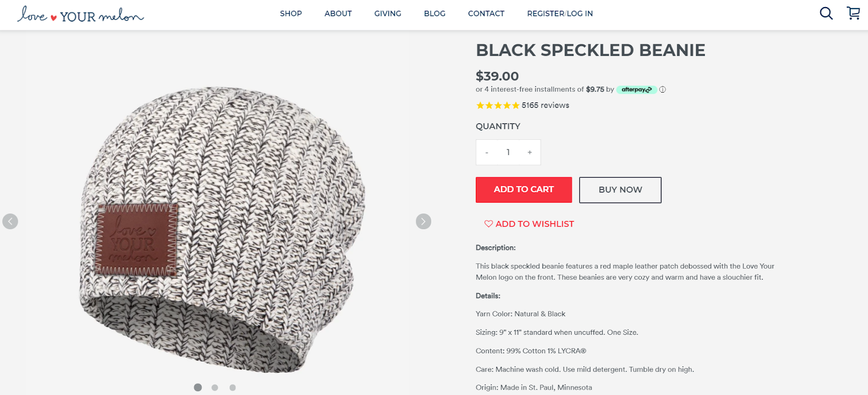Select the first carousel dot

pos(197,387)
